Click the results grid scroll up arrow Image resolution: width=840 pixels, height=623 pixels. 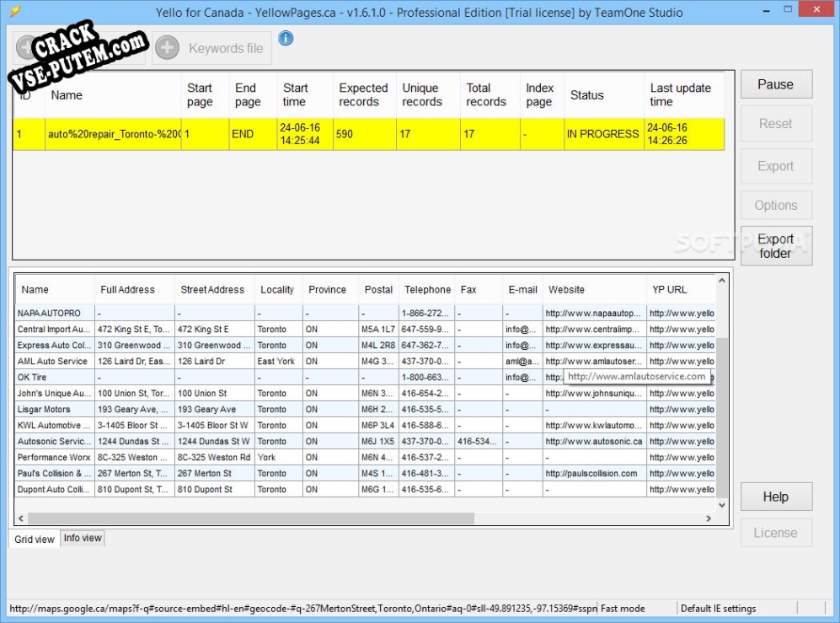pos(721,281)
